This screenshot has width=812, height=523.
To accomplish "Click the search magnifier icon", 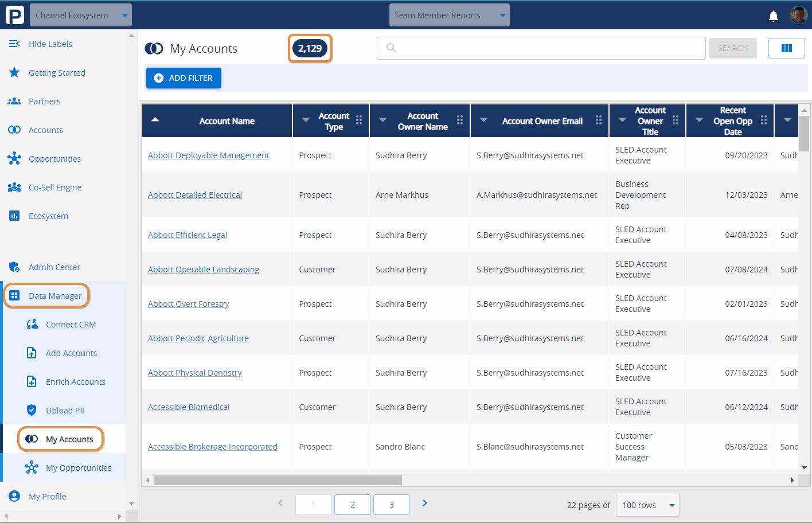I will tap(391, 48).
